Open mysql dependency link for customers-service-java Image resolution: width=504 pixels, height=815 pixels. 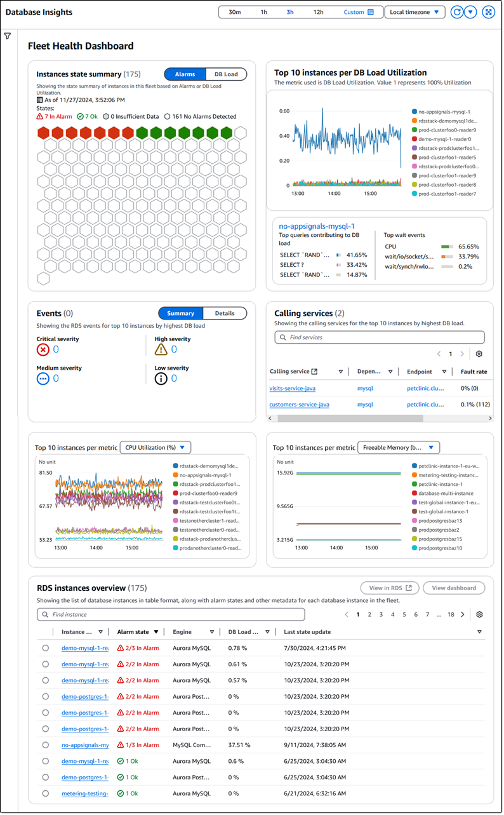365,404
